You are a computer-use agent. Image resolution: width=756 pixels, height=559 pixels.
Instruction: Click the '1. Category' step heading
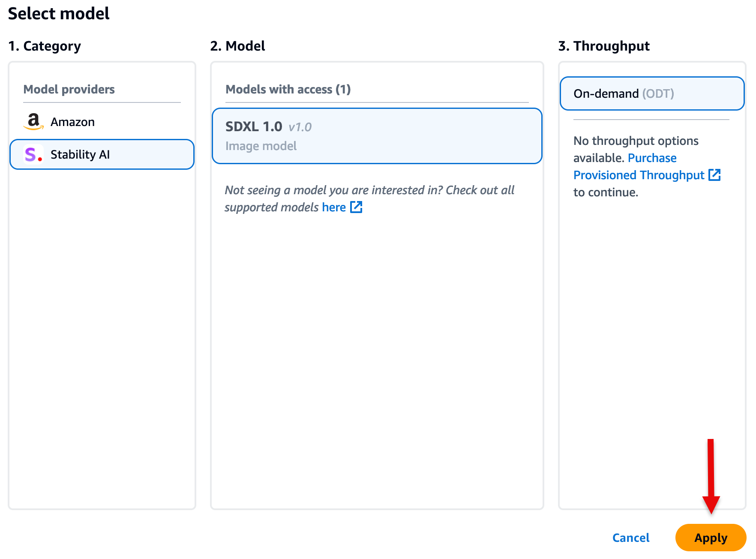(45, 46)
